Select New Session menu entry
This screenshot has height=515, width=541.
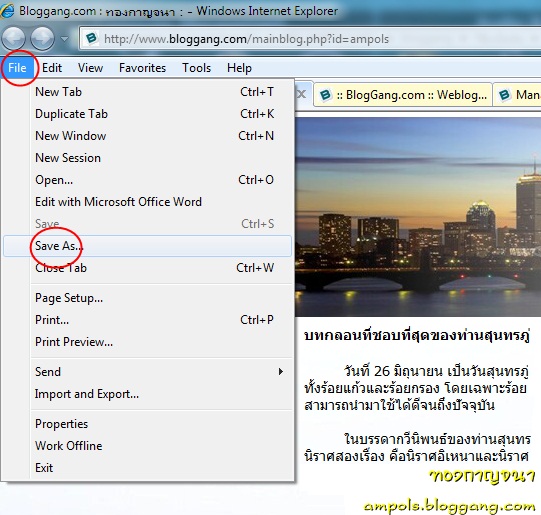point(147,158)
